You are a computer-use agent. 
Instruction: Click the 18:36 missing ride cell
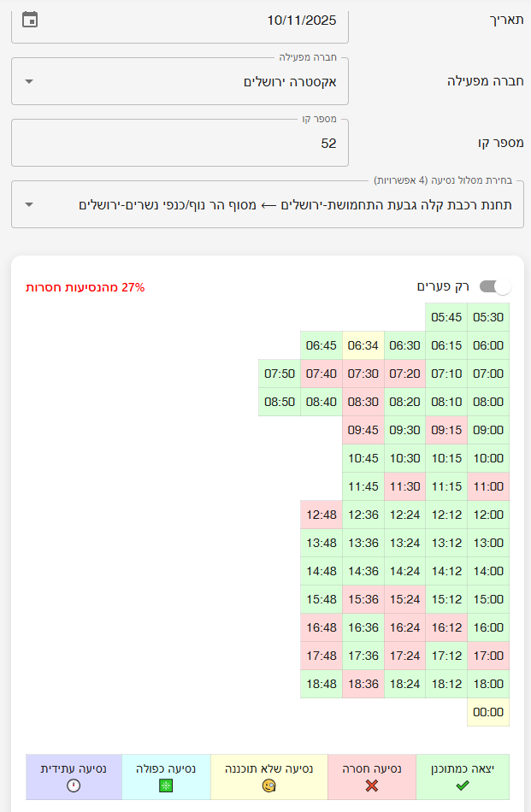[x=363, y=684]
